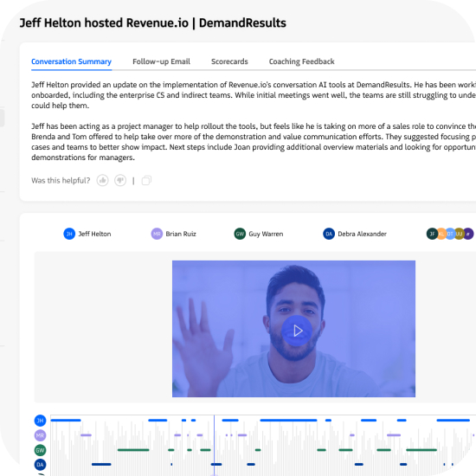Click the thumbs down not helpful icon

[x=120, y=181]
